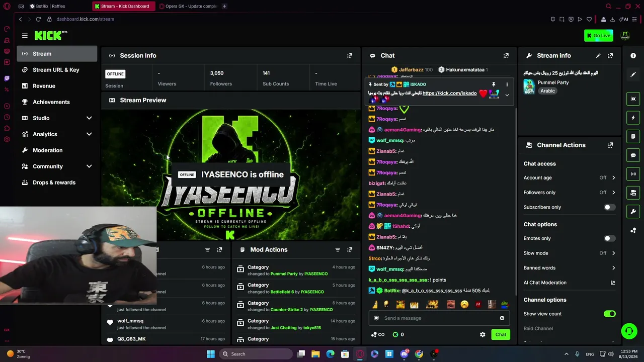644x362 pixels.
Task: Toggle Subscribers only chat
Action: (x=609, y=207)
